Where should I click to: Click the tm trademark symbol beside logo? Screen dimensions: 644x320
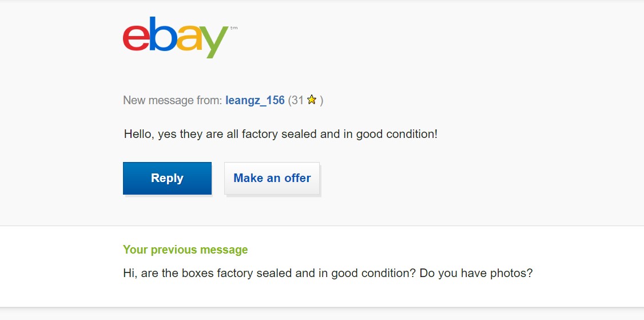click(x=234, y=28)
